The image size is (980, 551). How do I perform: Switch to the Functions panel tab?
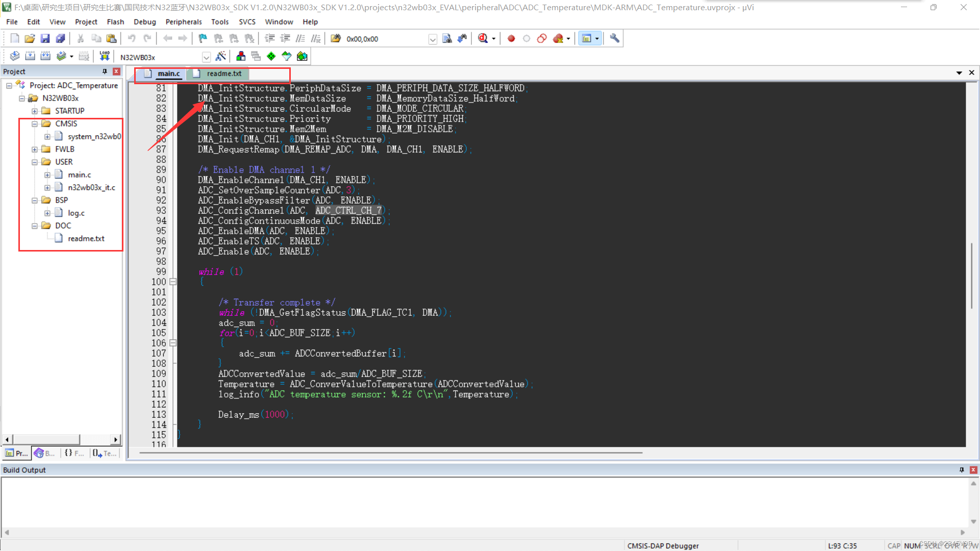(74, 453)
